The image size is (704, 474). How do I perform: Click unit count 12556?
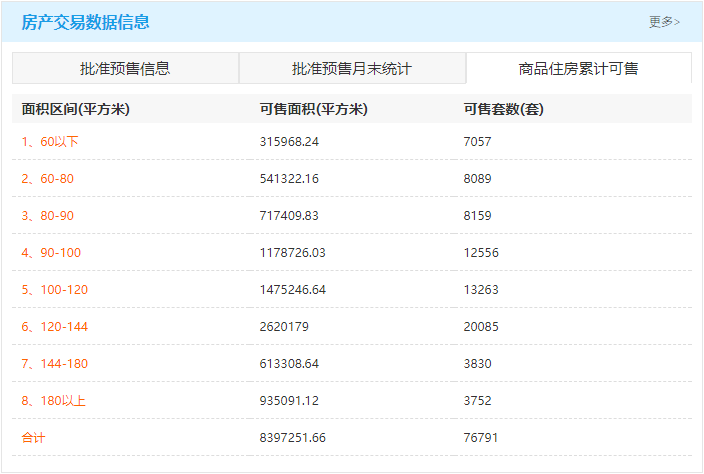(x=481, y=253)
